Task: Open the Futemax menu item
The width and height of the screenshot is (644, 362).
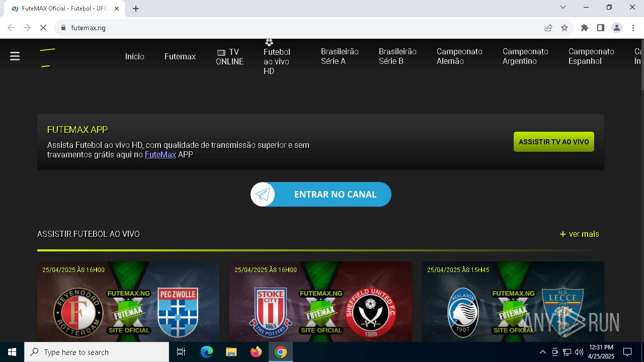Action: click(x=180, y=56)
